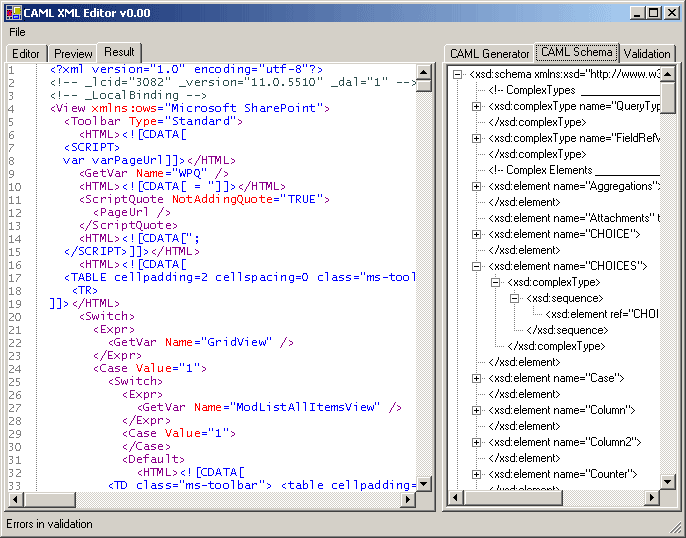Image resolution: width=686 pixels, height=538 pixels.
Task: Click the editor horizontal scroll left arrow
Action: 15,499
